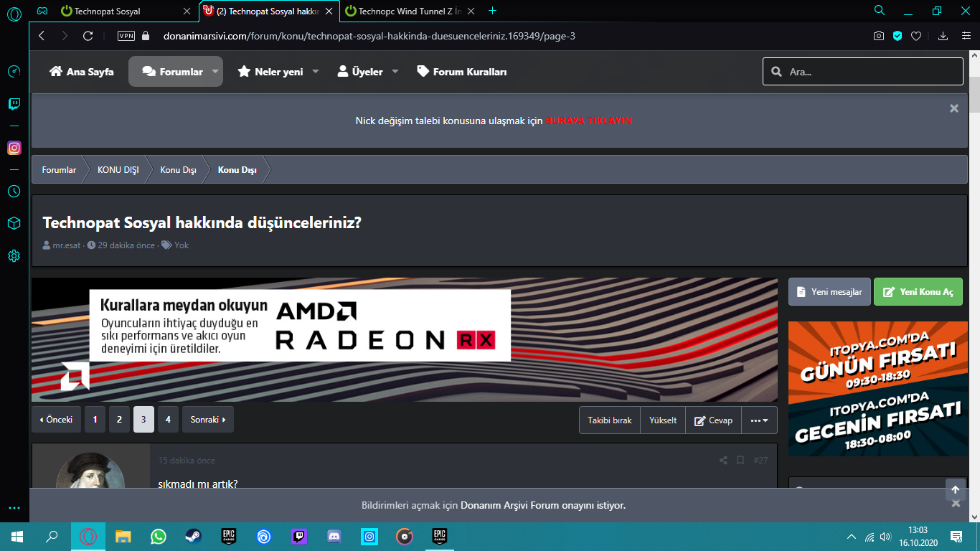
Task: Go back to the previous page
Action: [42, 36]
